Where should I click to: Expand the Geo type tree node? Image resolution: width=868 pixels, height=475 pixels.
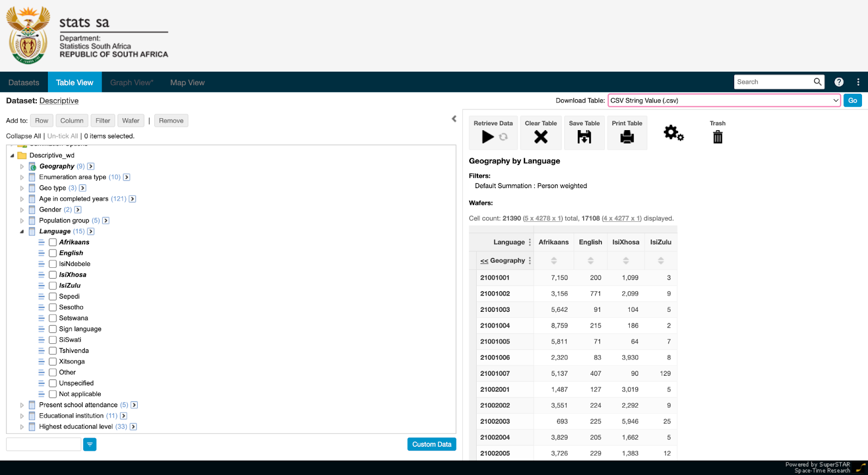(x=22, y=188)
